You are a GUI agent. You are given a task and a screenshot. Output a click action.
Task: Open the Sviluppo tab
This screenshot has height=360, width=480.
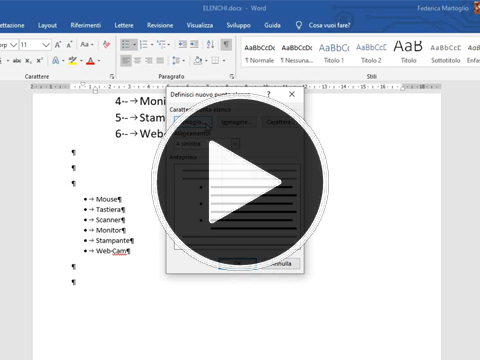tap(238, 25)
